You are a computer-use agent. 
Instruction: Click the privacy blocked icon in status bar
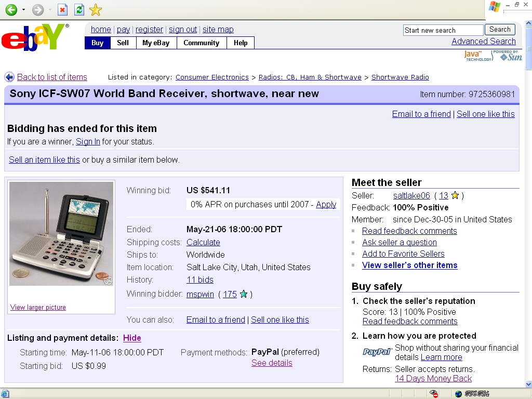434,394
